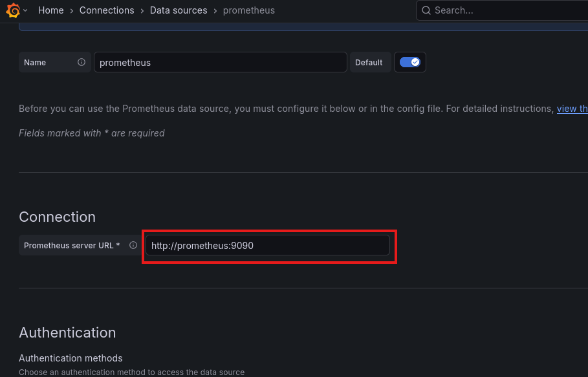Screen dimensions: 588x377
Task: Show info tooltip for Name field
Action: tap(82, 62)
